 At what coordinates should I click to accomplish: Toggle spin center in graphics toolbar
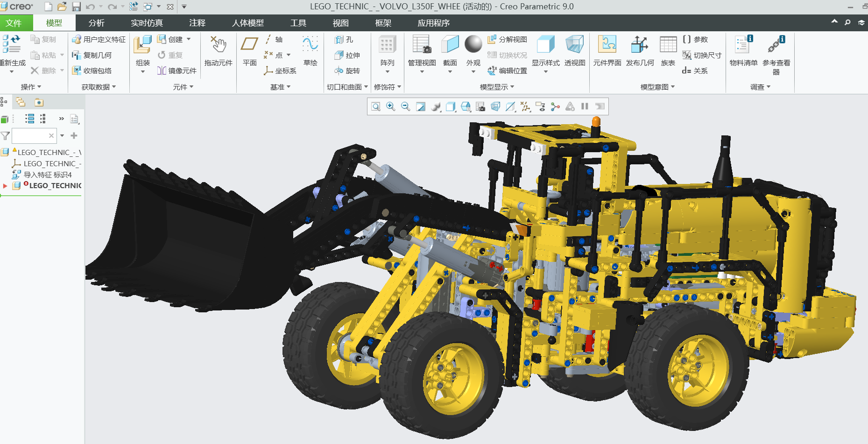click(x=555, y=107)
